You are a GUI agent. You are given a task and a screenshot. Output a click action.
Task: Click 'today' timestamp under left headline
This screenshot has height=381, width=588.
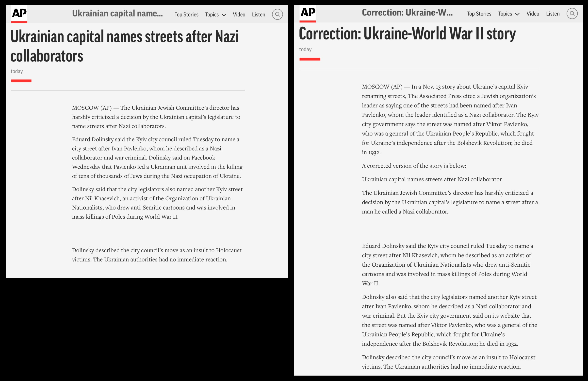click(17, 71)
